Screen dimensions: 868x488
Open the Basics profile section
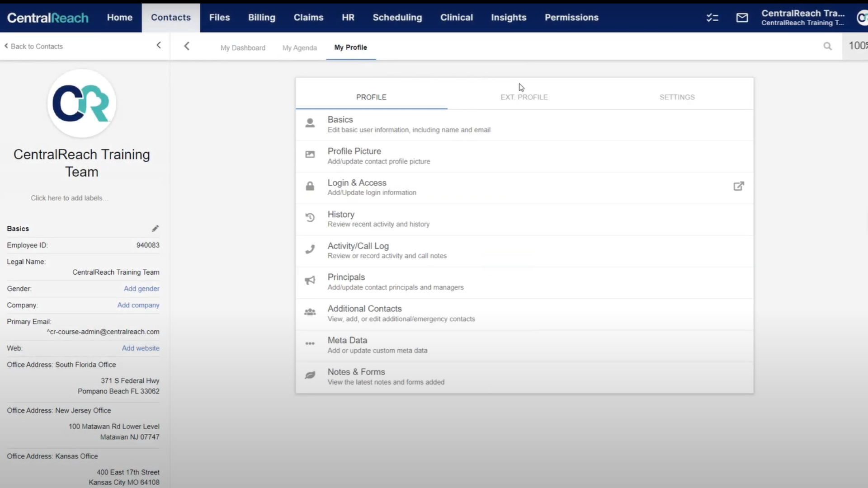coord(524,125)
